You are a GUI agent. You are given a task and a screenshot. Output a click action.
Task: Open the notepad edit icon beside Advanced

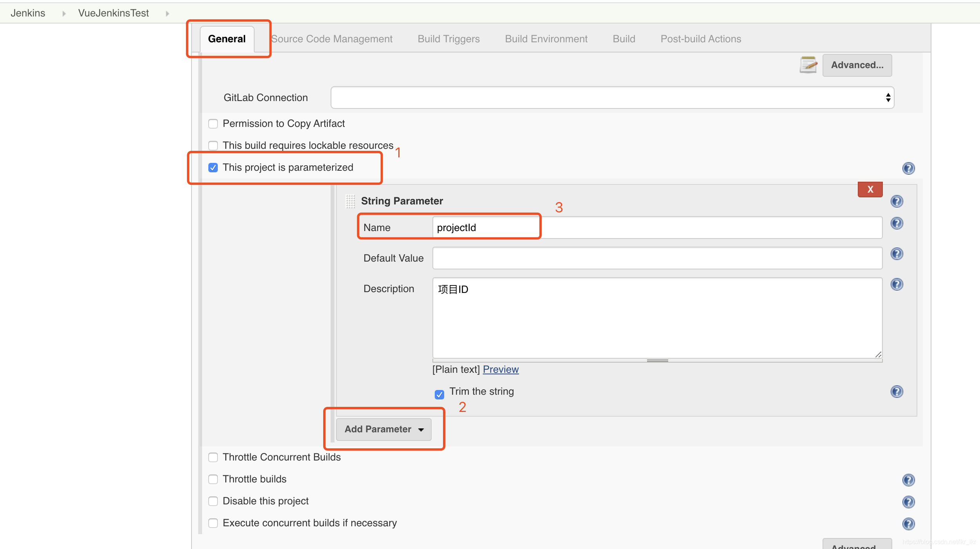click(x=808, y=65)
